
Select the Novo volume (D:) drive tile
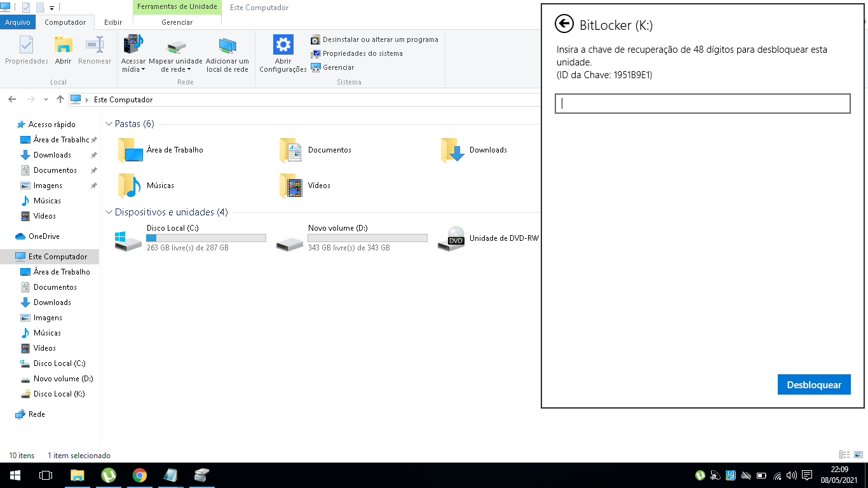pyautogui.click(x=352, y=238)
